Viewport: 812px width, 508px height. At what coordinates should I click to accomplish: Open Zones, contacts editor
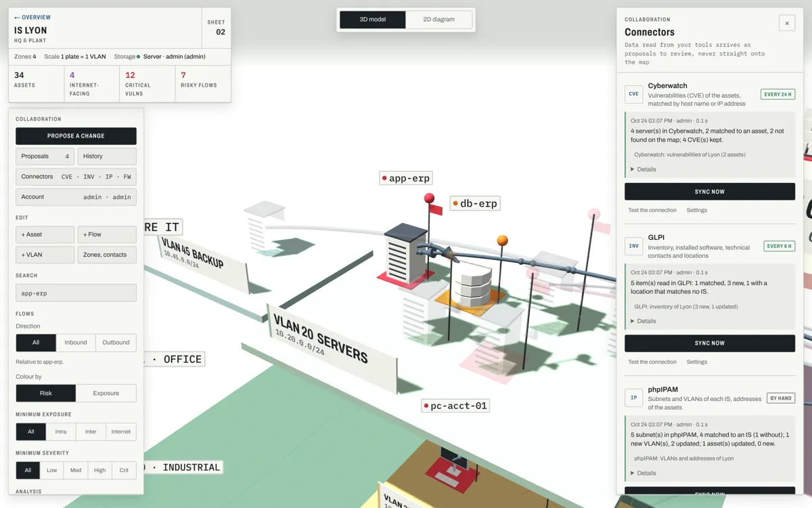point(107,255)
